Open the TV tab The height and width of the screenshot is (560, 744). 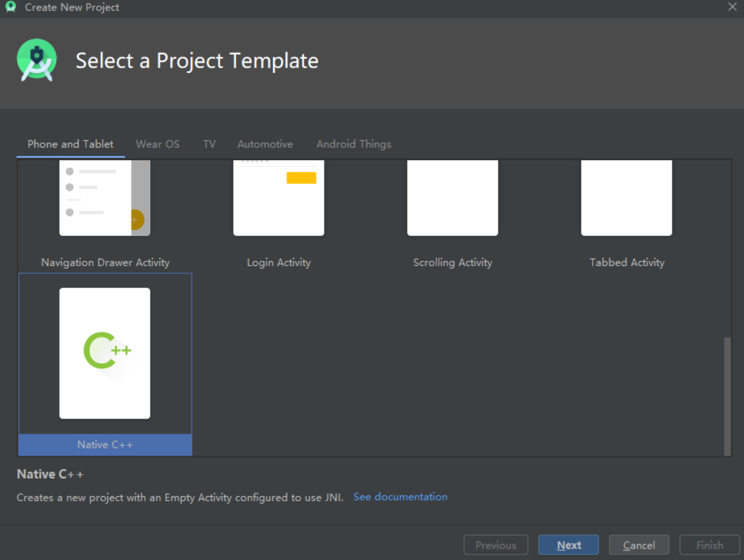(209, 144)
